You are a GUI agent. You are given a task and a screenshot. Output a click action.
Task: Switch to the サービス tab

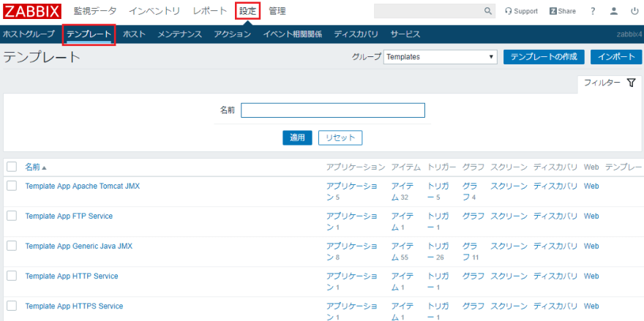click(405, 34)
